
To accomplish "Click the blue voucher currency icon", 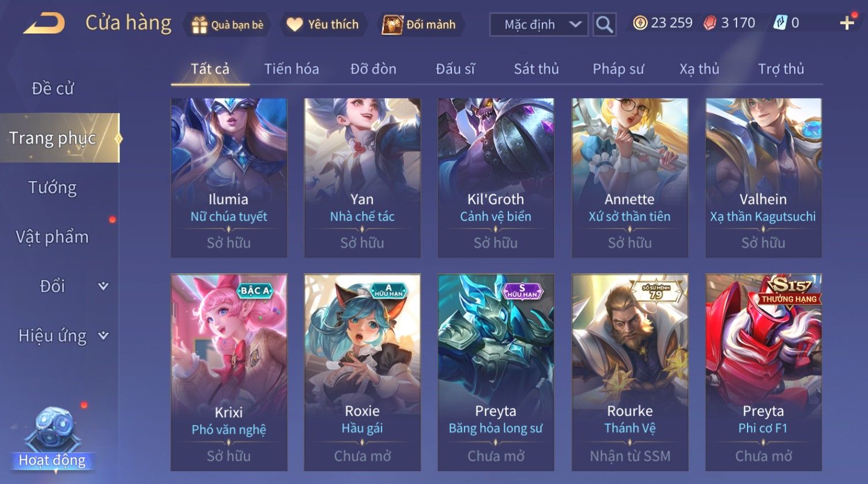I will [780, 23].
